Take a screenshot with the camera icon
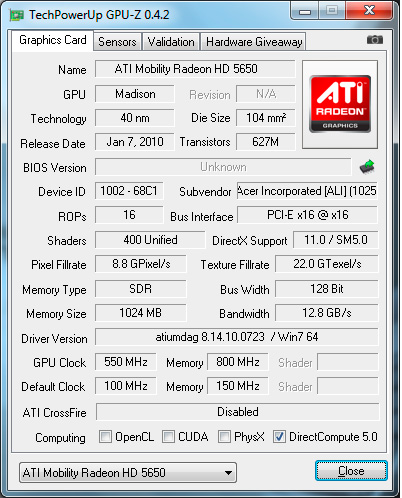 pos(374,40)
